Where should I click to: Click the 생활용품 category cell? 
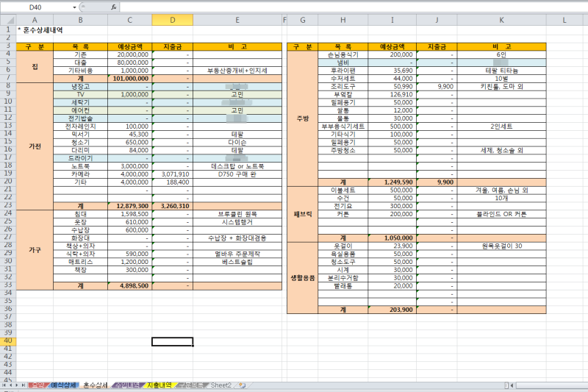click(303, 278)
